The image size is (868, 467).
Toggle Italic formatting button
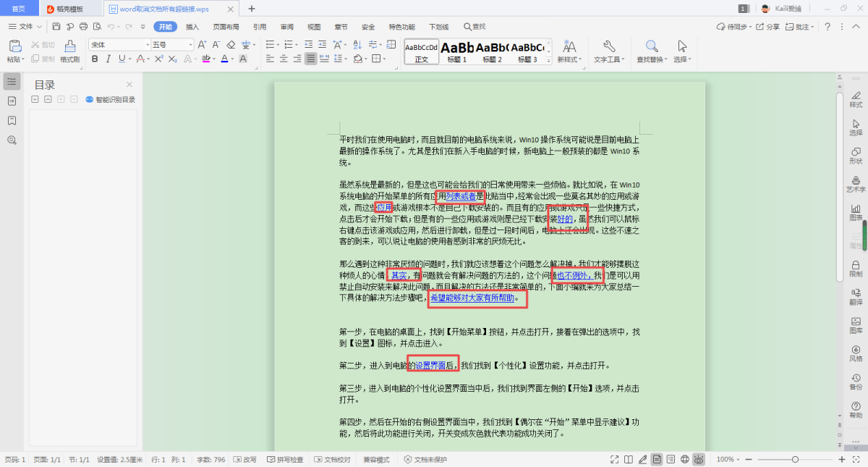point(108,59)
